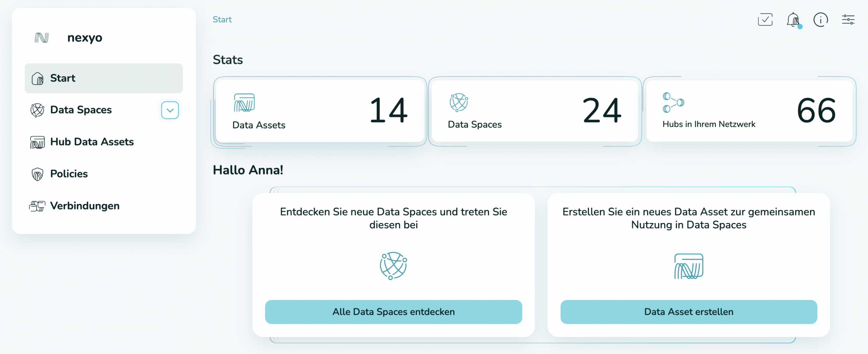Click the Data Spaces globe icon
This screenshot has width=868, height=354.
37,110
